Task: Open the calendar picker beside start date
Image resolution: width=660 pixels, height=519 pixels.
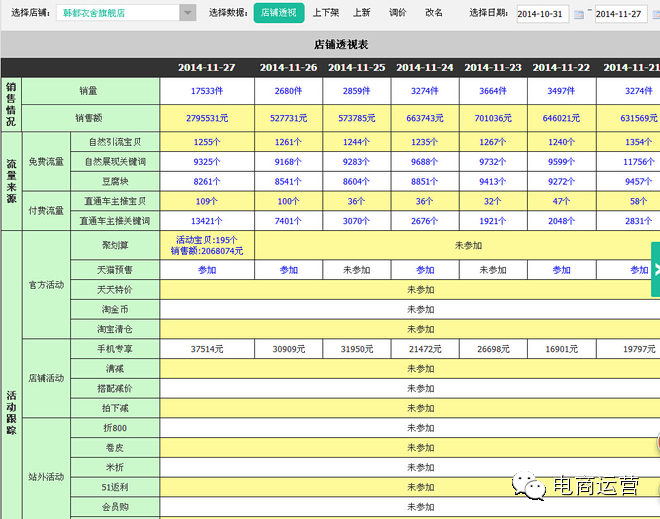Action: (x=579, y=15)
